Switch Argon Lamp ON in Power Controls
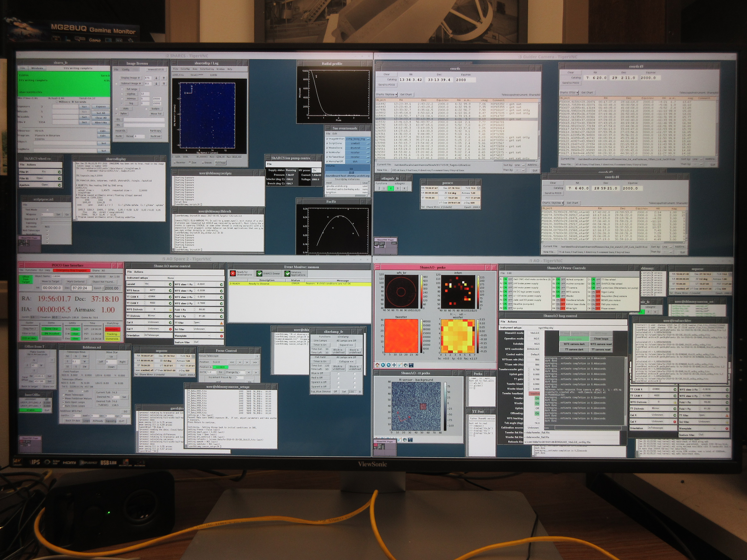Screen dimensions: 747x560 tap(593, 292)
